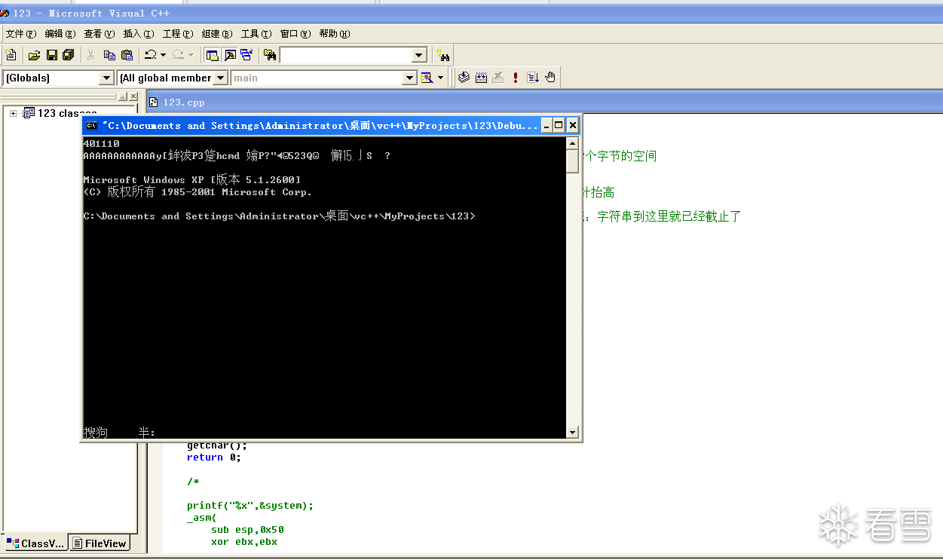Click the workspace panel docking arrow button
The width and height of the screenshot is (943, 560).
123,96
